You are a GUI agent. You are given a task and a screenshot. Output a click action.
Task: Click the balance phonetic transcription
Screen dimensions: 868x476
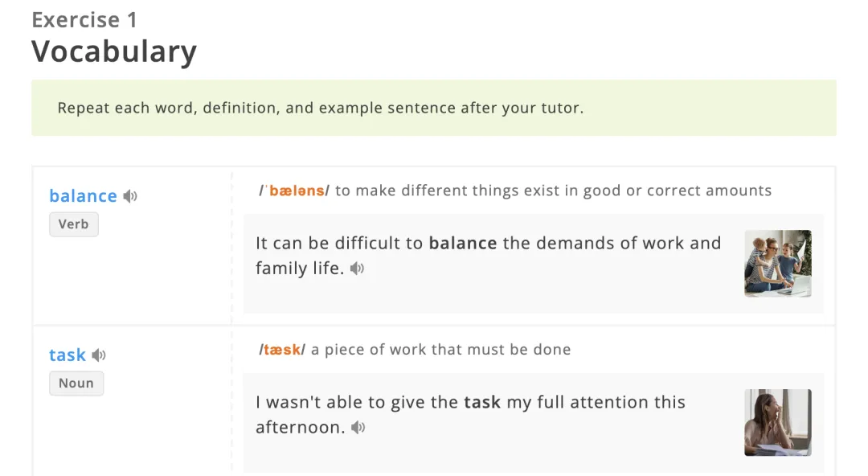click(x=294, y=191)
